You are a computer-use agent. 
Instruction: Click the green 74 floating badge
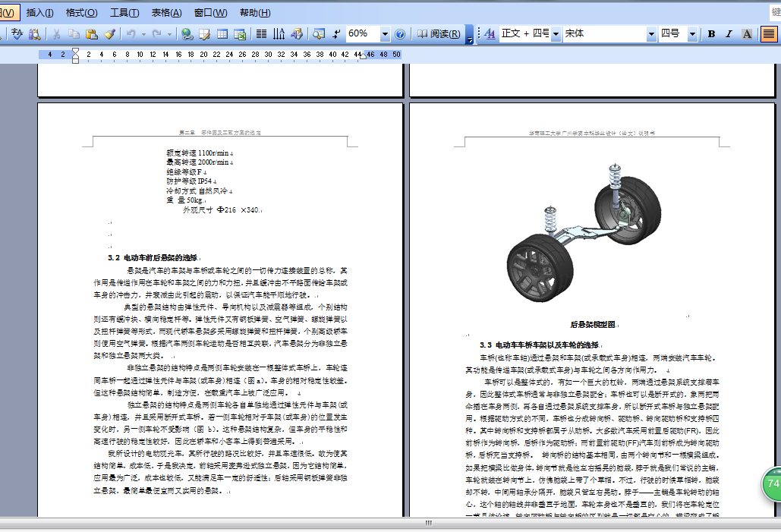point(772,483)
